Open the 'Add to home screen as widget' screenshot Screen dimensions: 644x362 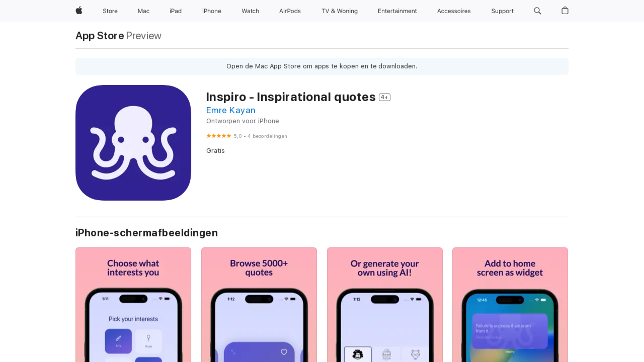[x=510, y=305]
